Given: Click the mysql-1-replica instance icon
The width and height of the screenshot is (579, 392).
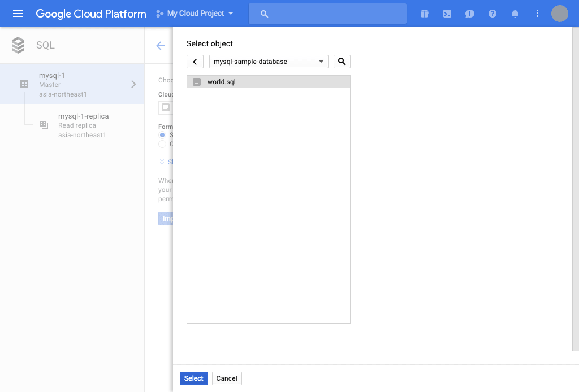Looking at the screenshot, I should coord(44,125).
